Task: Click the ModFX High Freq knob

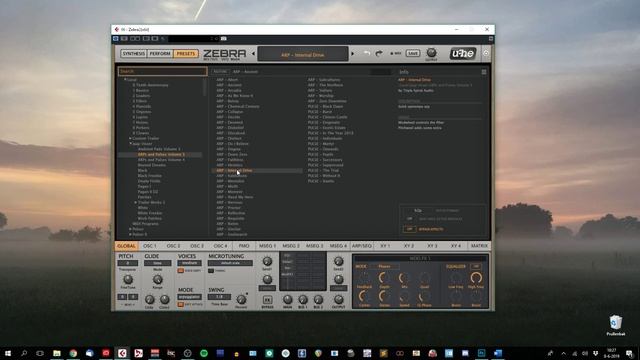Action: [x=476, y=278]
